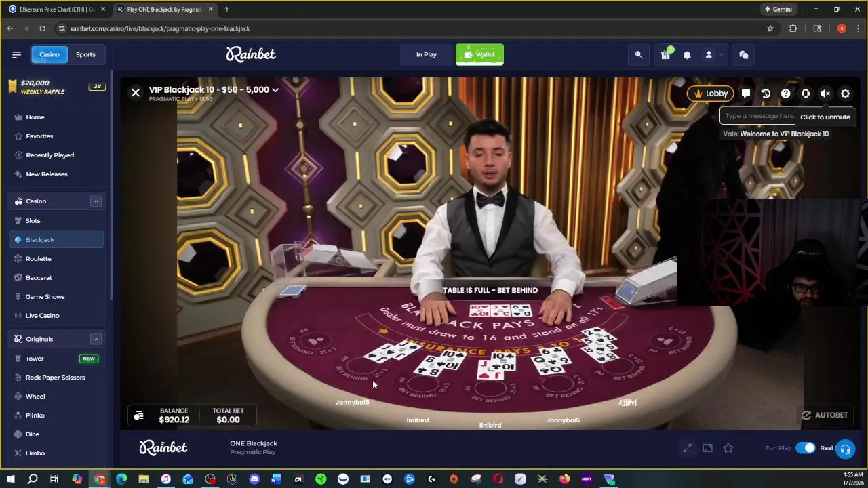Screen dimensions: 868x488
Task: Open the notifications bell icon
Action: point(687,55)
